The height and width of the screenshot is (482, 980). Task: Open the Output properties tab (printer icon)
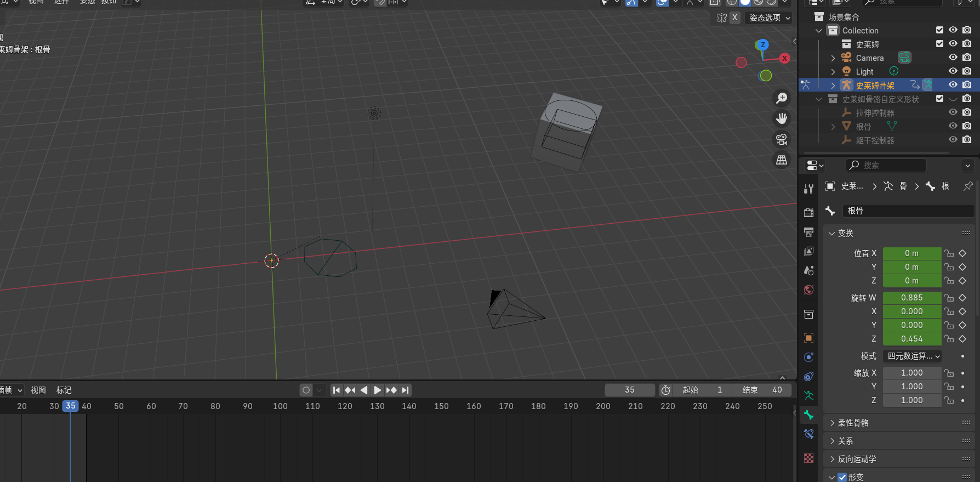click(x=808, y=232)
